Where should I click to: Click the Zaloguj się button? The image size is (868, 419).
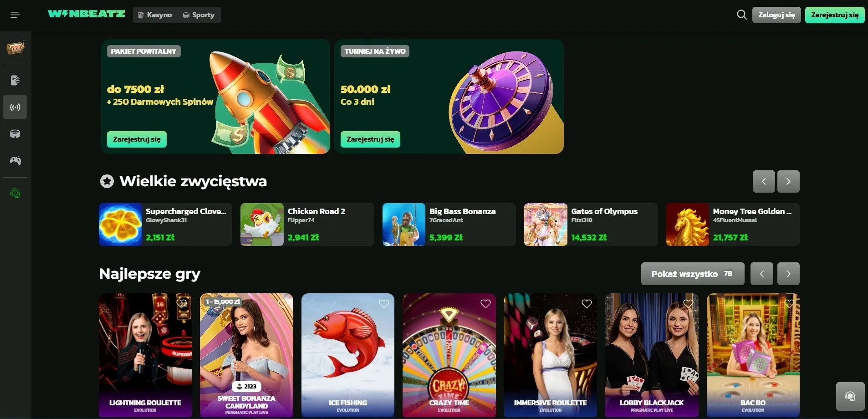[x=776, y=15]
